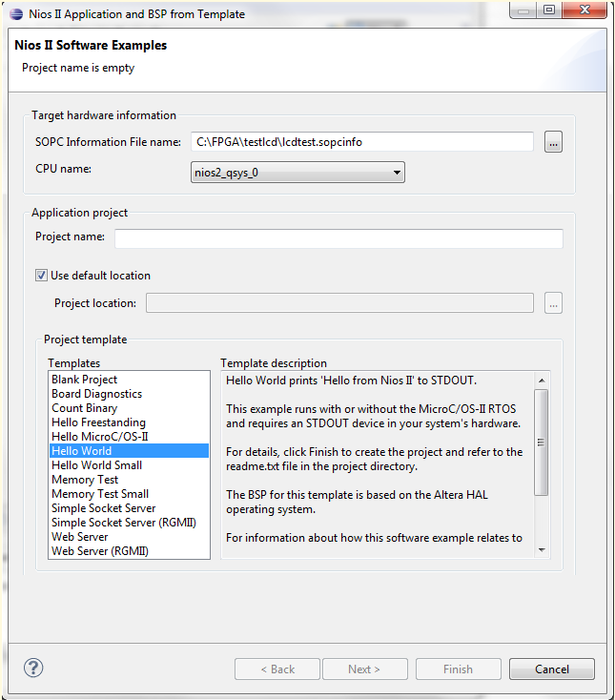Select Simple Socket Server (RGMII) template
This screenshot has width=615, height=700.
coord(129,523)
